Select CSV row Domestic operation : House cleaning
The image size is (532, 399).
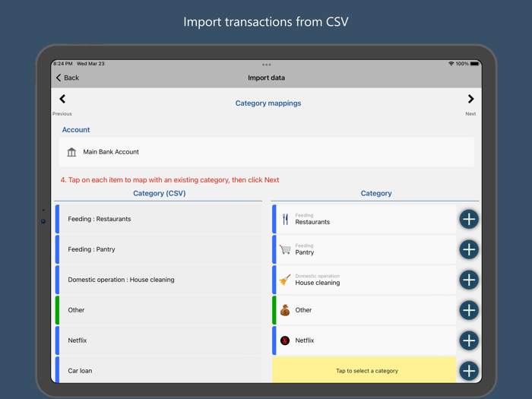point(159,280)
